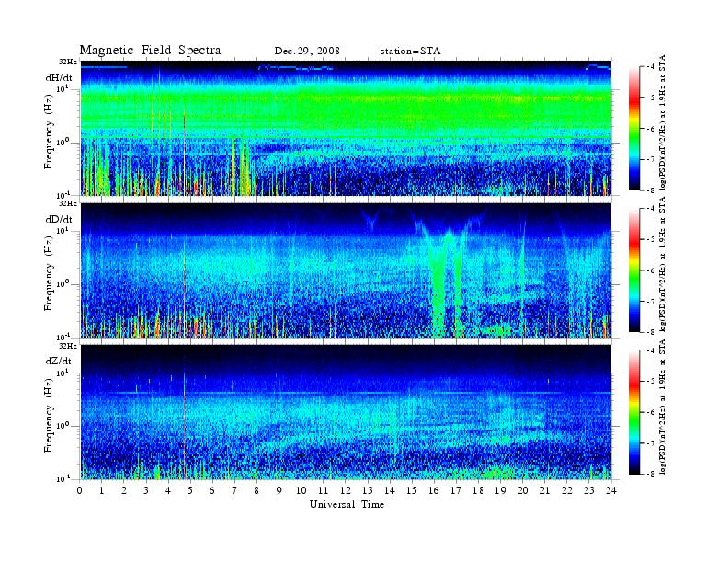
Task: Click hour 13 tick label on time axis
Action: (368, 491)
